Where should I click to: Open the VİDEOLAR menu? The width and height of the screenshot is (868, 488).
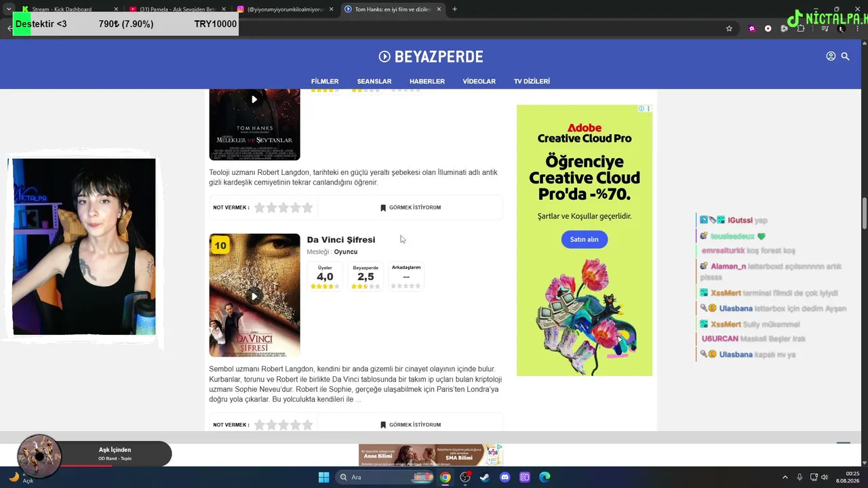pos(479,81)
